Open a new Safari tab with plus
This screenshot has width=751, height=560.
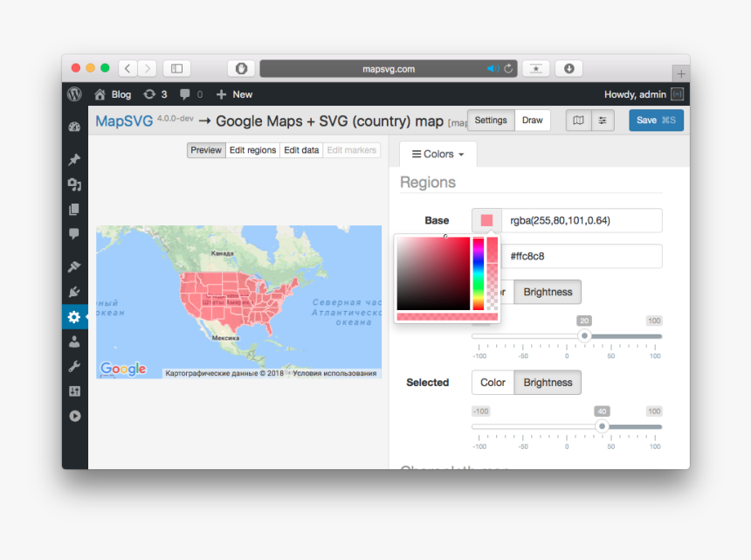[x=681, y=73]
